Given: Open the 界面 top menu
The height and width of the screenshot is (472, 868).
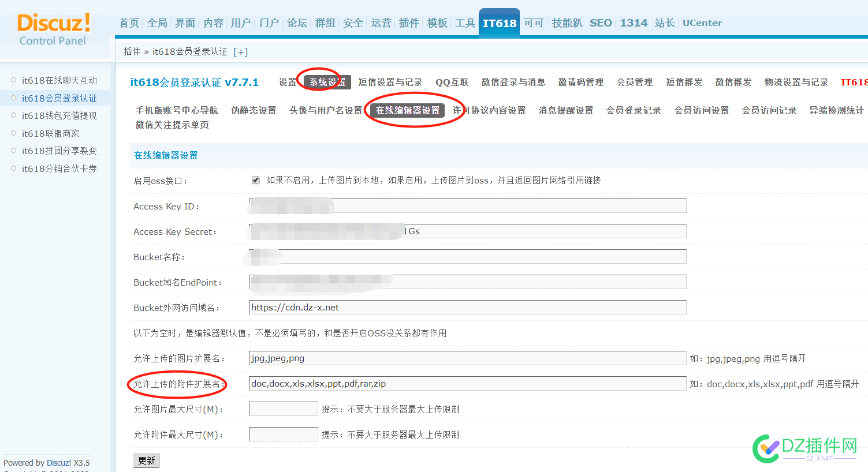Looking at the screenshot, I should coord(185,23).
